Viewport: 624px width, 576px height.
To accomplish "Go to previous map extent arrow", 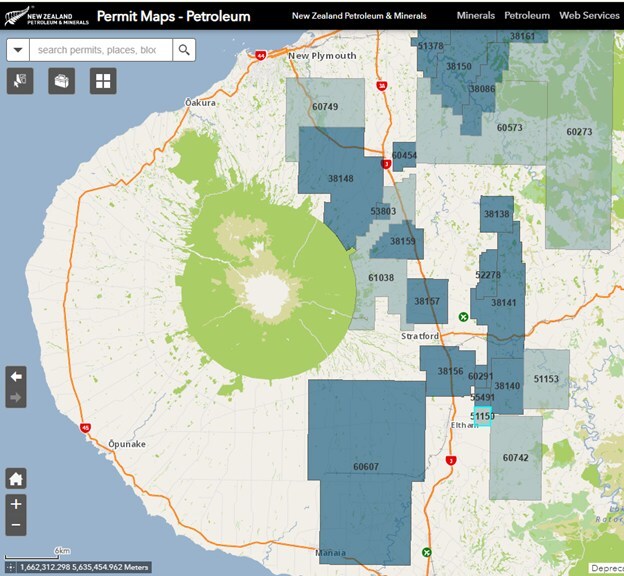I will pyautogui.click(x=16, y=377).
